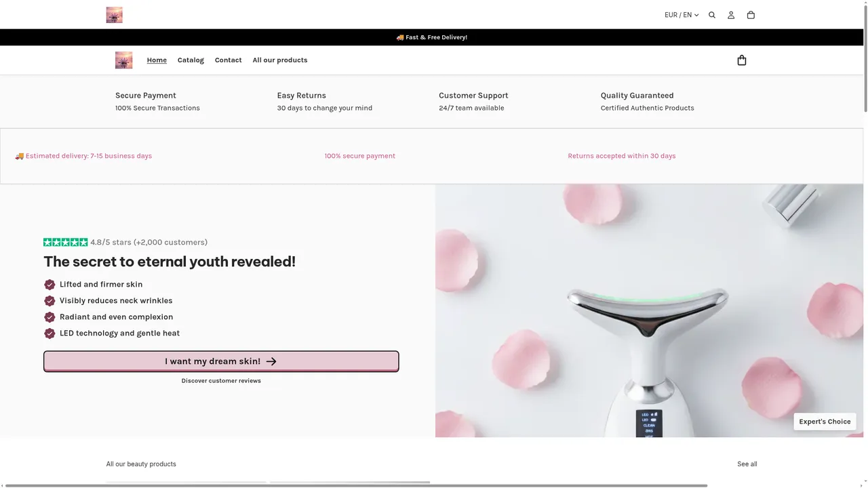Screen dimensions: 868x488
Task: Click the I want my dream skin! button
Action: 221,361
